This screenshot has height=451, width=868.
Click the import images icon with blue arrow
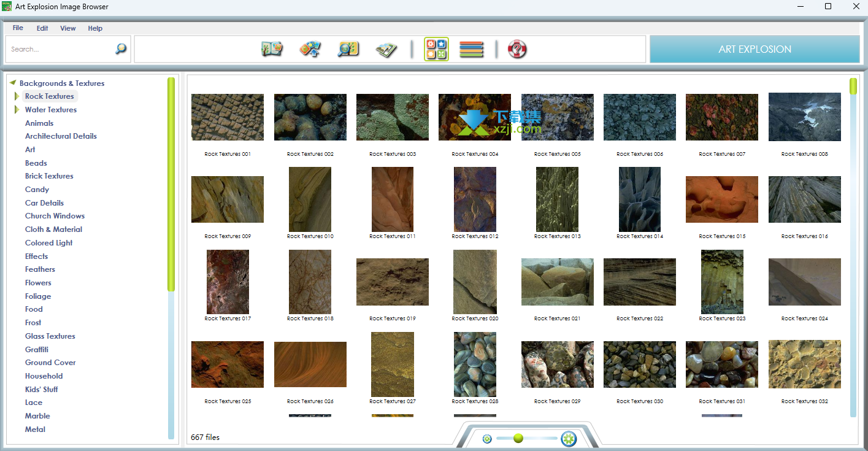310,49
